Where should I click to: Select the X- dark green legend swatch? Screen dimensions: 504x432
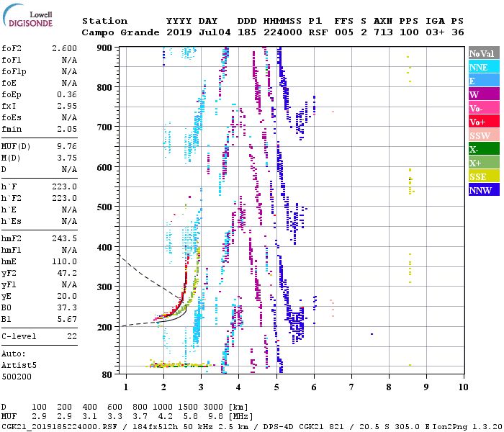484,149
